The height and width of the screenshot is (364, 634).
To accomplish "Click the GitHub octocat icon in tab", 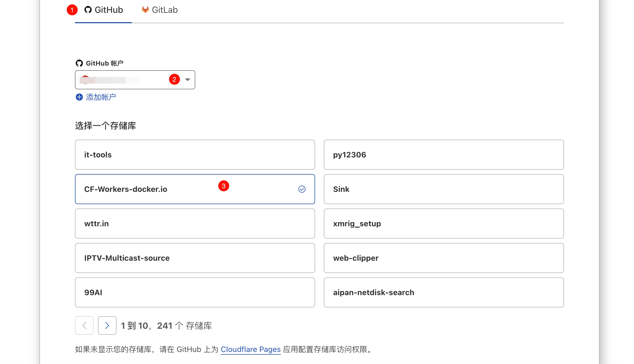I will click(x=88, y=10).
